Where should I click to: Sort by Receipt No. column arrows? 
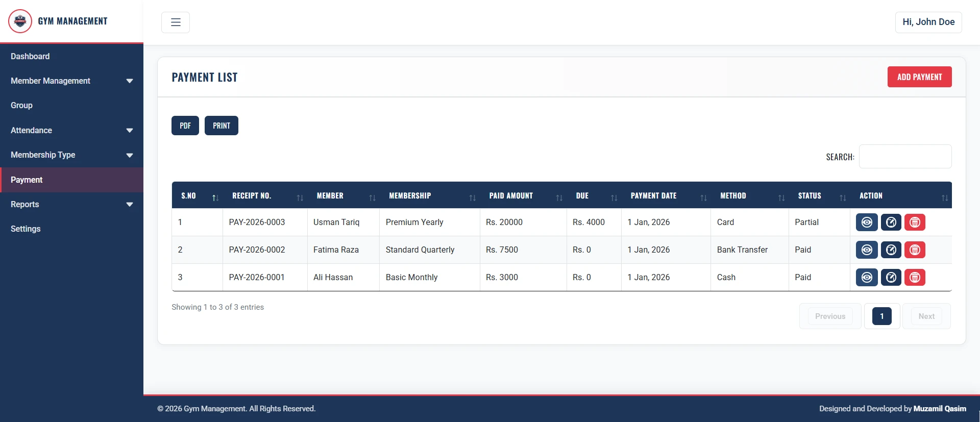coord(300,197)
